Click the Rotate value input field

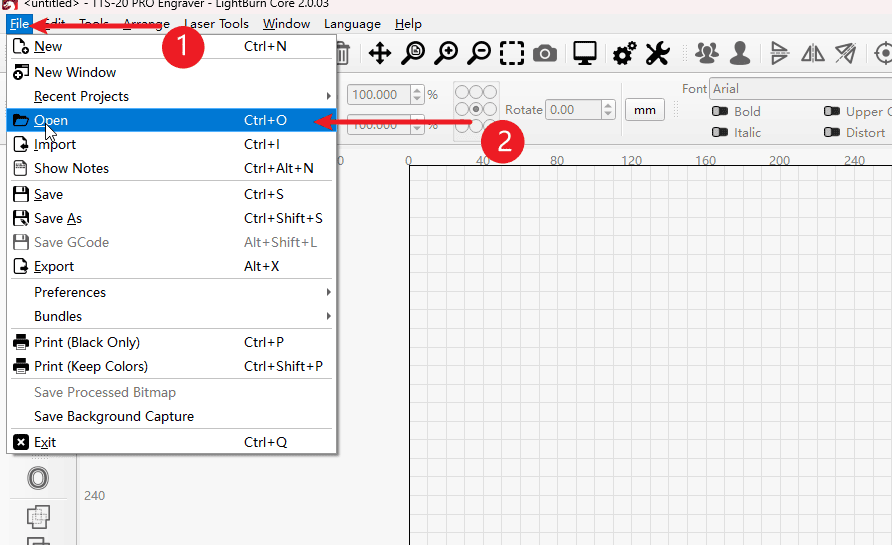coord(572,110)
